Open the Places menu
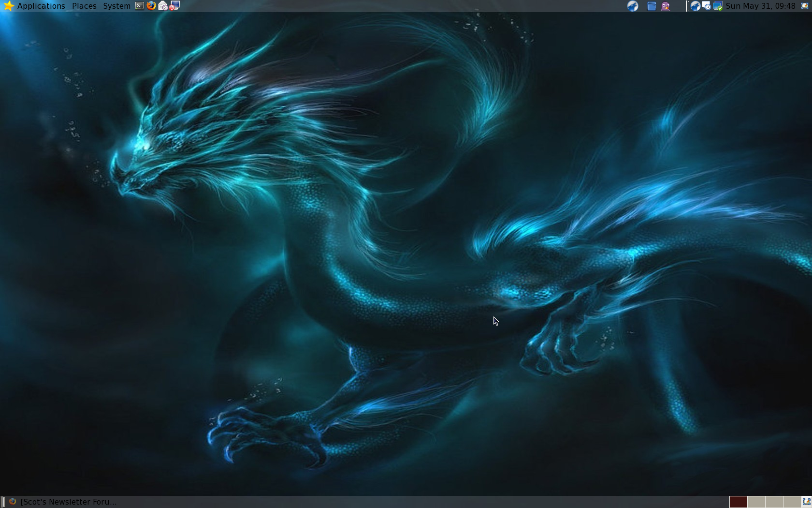 point(84,6)
